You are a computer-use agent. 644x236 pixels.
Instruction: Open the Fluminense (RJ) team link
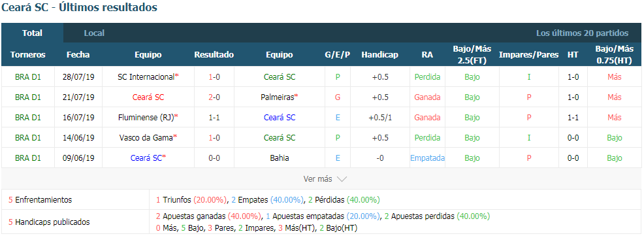pos(146,118)
